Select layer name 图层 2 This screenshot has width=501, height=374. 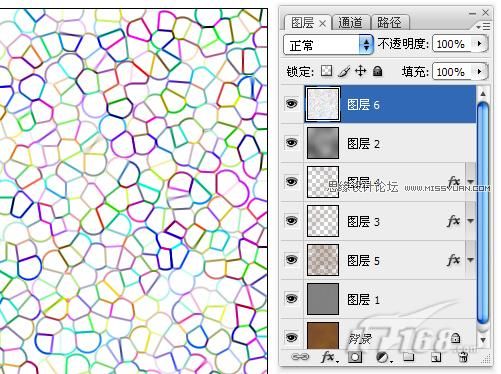coord(363,144)
